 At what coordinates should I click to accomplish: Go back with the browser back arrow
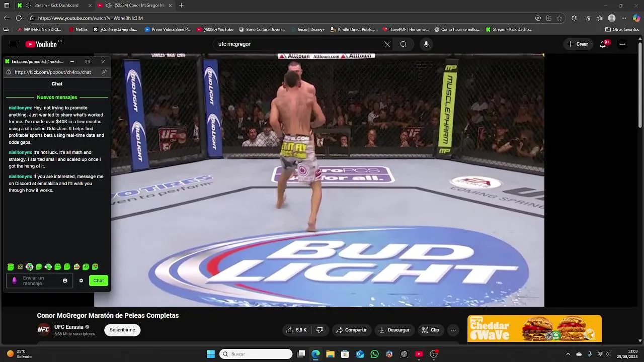coord(7,18)
